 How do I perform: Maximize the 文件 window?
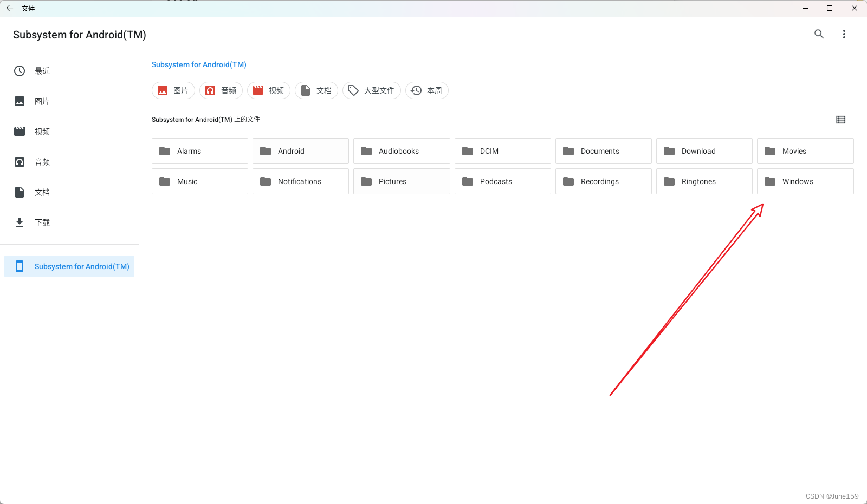830,8
